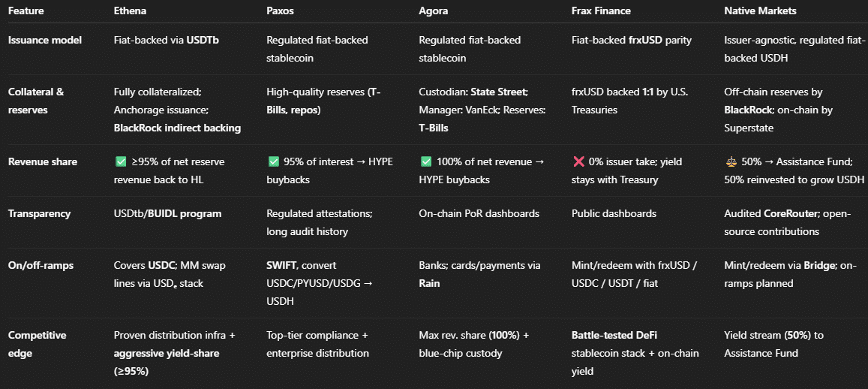This screenshot has height=389, width=868.
Task: Click the Collateral & reserves row label
Action: click(36, 101)
